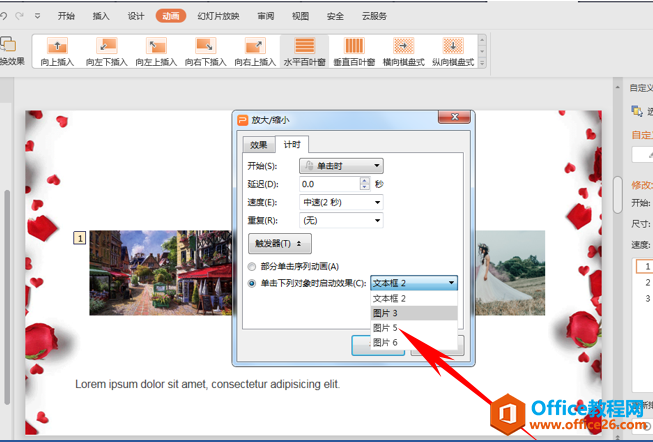The width and height of the screenshot is (653, 442).
Task: Open the 幻灯片放映 ribbon tab
Action: tap(218, 17)
